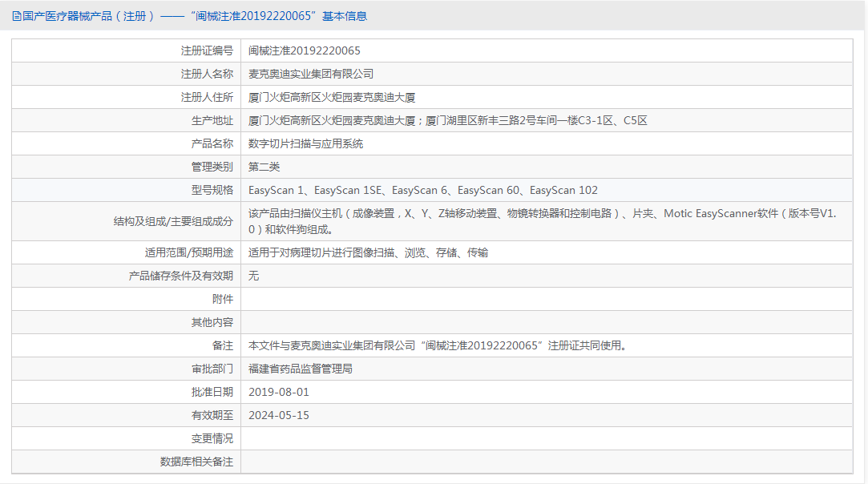Click the label 产品名称
The width and height of the screenshot is (868, 484).
[212, 144]
